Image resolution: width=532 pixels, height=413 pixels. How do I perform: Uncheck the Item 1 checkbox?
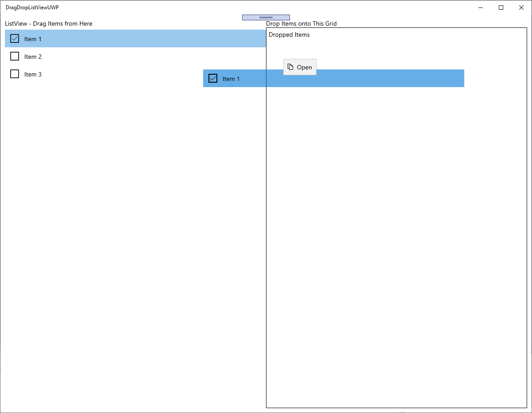[x=14, y=38]
